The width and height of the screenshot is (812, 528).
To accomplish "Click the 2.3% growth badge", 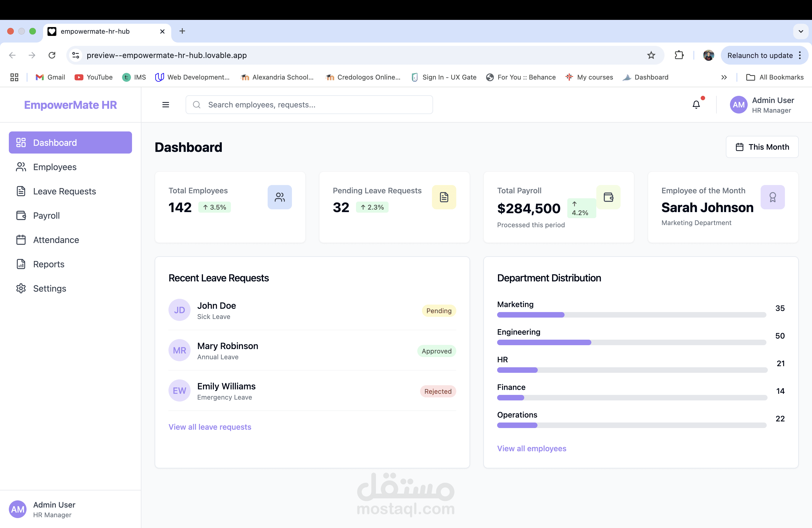I will [x=372, y=207].
